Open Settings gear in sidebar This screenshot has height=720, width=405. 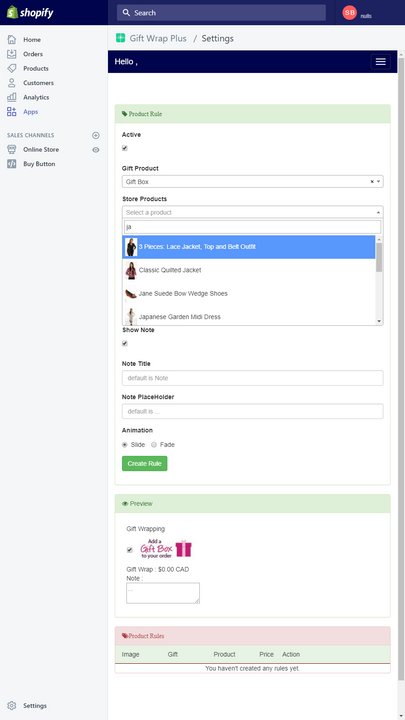tap(11, 706)
